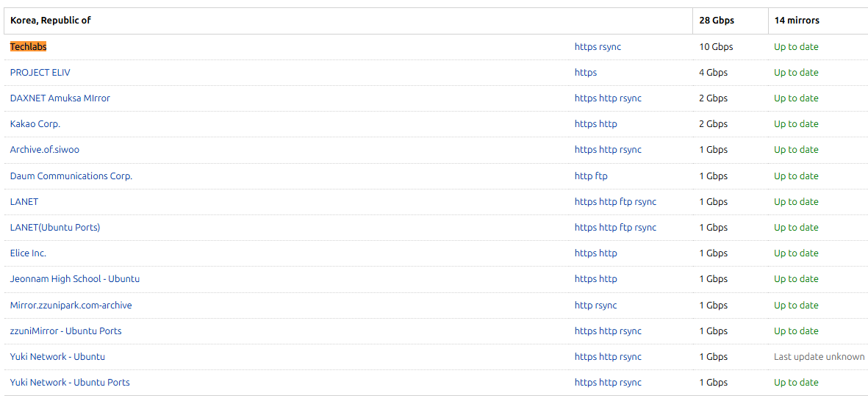Screen dimensions: 868x401
Task: Click the rsync link for Techlabs
Action: pyautogui.click(x=610, y=47)
